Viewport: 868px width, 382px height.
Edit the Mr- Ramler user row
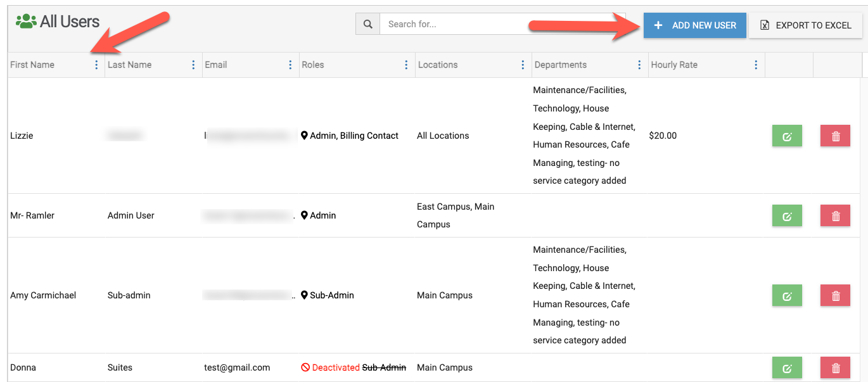(787, 216)
